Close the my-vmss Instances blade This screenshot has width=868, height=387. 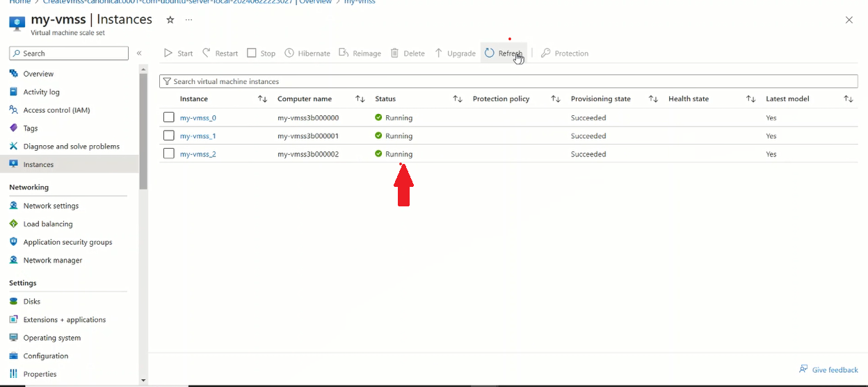(x=849, y=20)
